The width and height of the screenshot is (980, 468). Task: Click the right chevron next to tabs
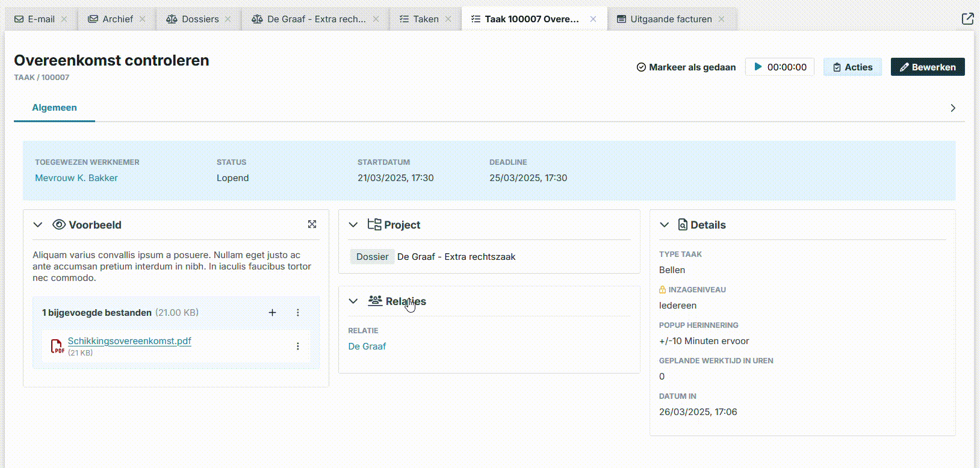tap(953, 108)
